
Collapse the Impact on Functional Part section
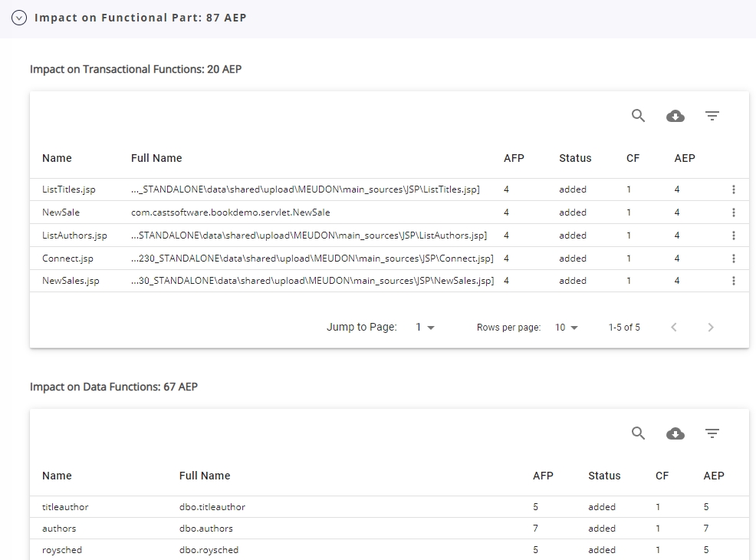(x=19, y=18)
